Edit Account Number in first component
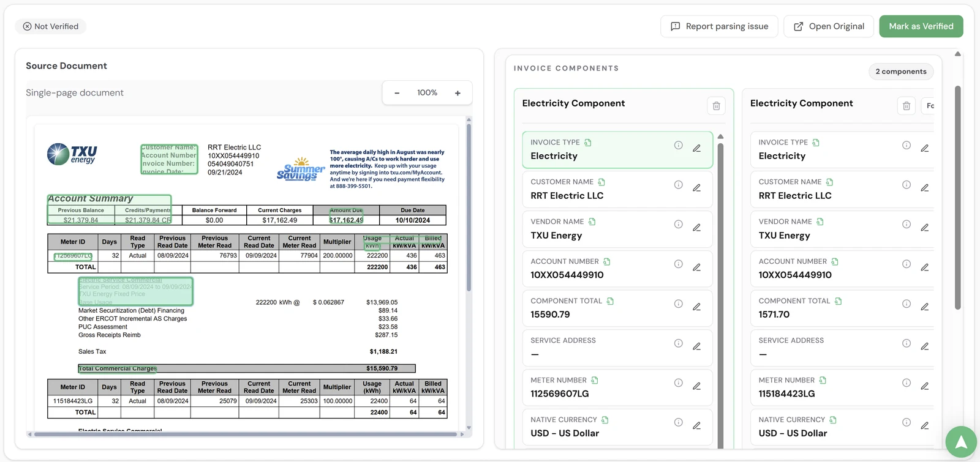 [697, 267]
